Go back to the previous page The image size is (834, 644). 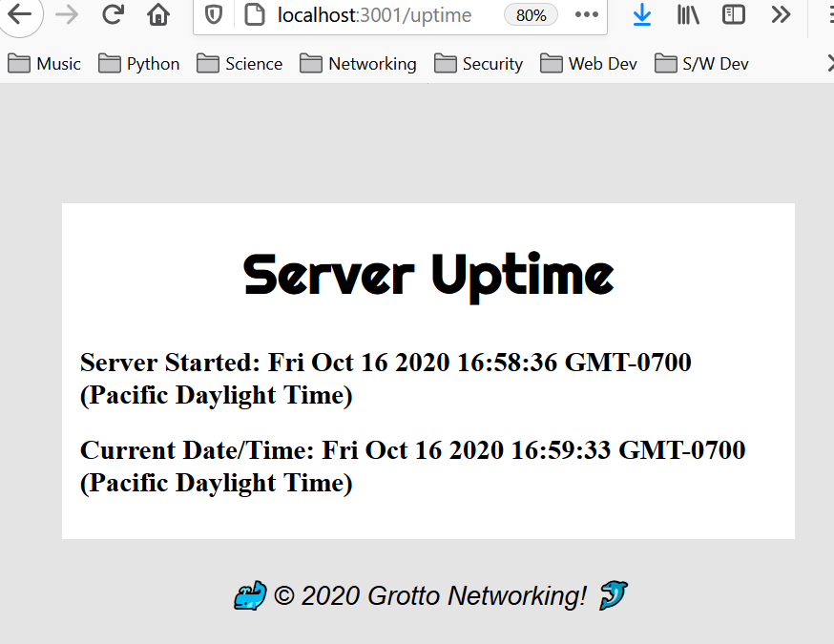tap(20, 15)
